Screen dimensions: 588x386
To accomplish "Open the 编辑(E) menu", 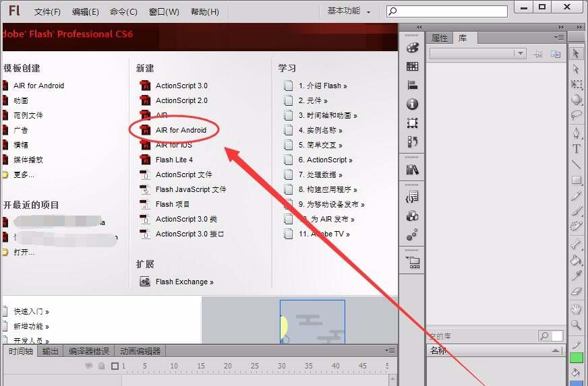I will (86, 11).
